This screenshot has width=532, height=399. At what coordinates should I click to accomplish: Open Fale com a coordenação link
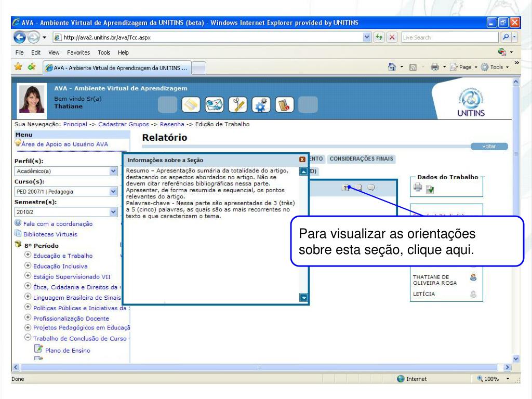pos(58,223)
